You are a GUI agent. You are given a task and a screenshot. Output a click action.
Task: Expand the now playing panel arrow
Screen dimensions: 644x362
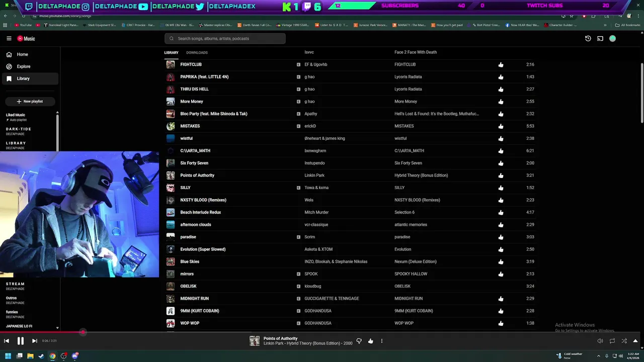[635, 341]
